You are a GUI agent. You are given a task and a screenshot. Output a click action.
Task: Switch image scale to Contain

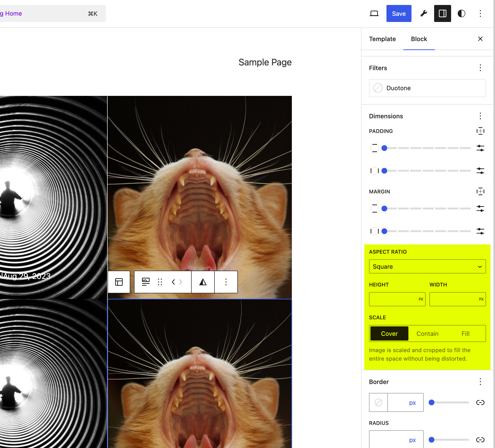tap(427, 333)
